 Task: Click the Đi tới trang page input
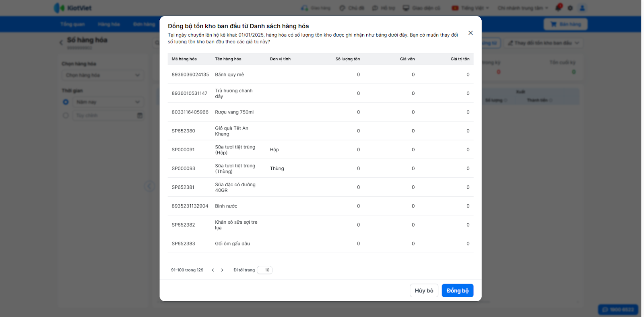coord(265,270)
